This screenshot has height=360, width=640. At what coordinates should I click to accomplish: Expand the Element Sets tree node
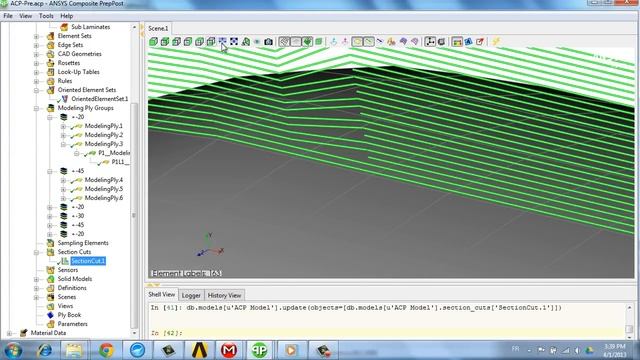(x=36, y=36)
